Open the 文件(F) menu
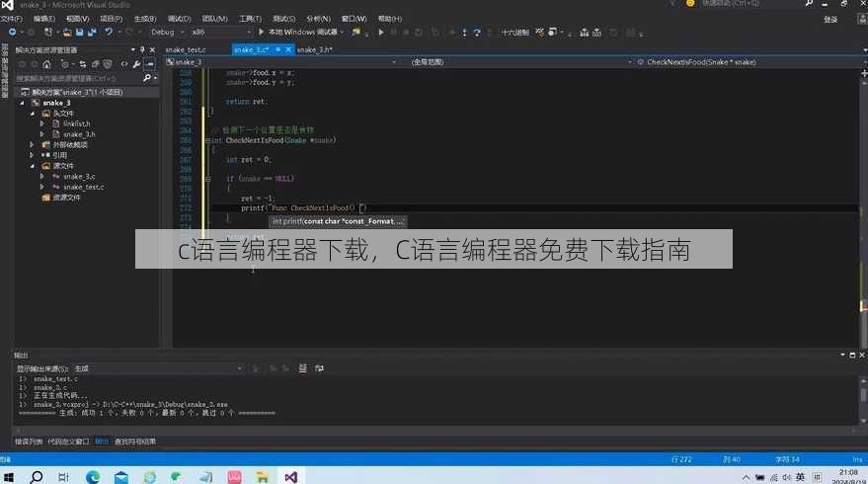 click(11, 19)
